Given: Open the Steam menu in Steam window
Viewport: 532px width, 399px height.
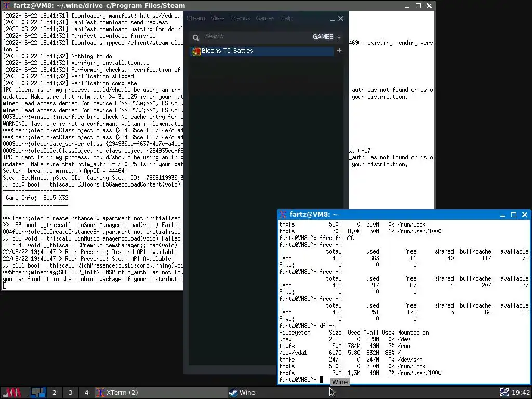Looking at the screenshot, I should coord(196,18).
